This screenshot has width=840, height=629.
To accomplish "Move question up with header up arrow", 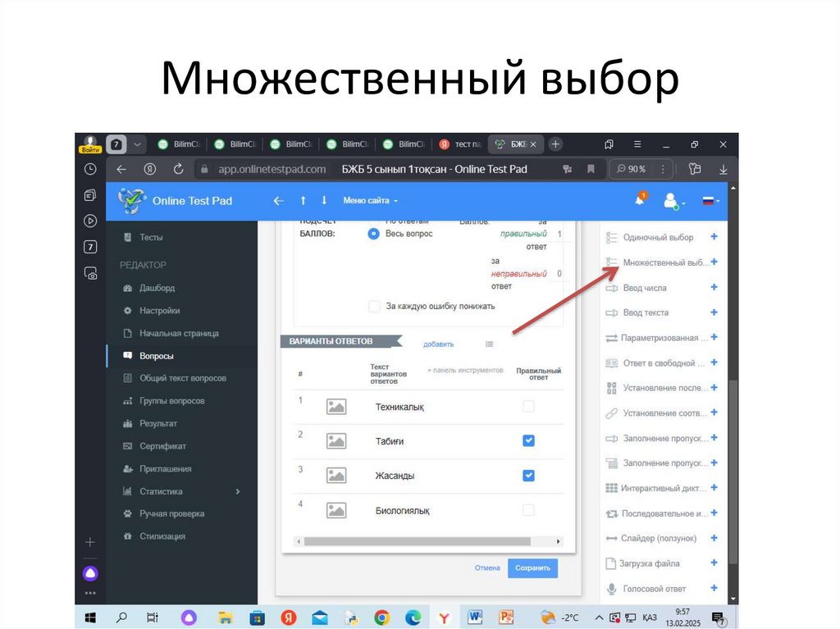I will click(304, 200).
